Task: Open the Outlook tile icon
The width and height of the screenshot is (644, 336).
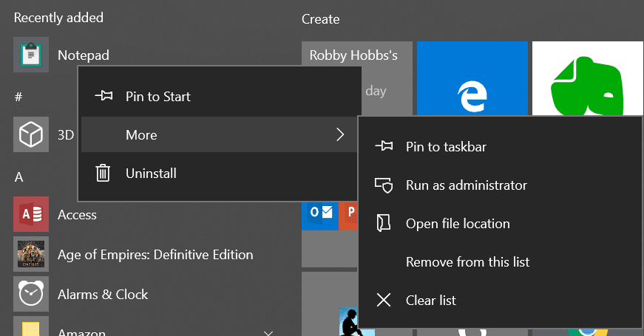Action: [320, 216]
